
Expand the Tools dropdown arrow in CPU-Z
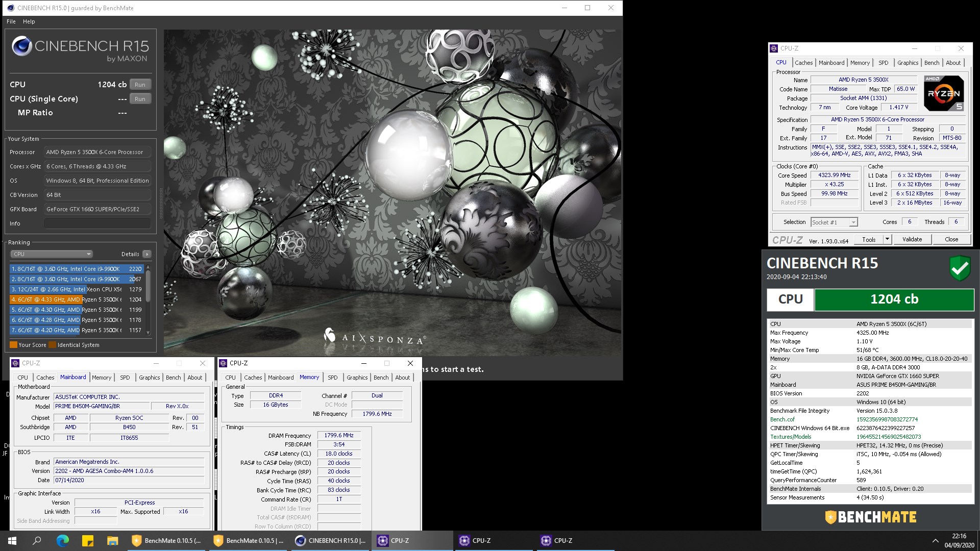[887, 239]
